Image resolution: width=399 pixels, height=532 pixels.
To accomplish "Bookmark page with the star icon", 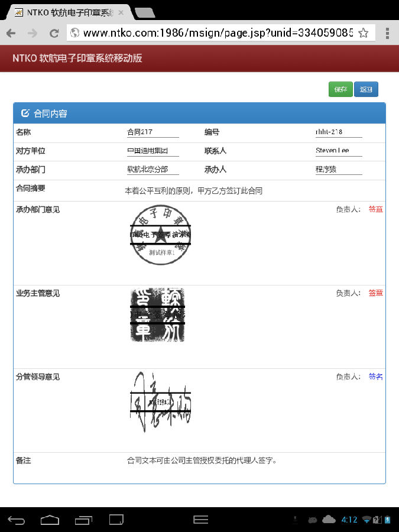I will click(x=364, y=33).
